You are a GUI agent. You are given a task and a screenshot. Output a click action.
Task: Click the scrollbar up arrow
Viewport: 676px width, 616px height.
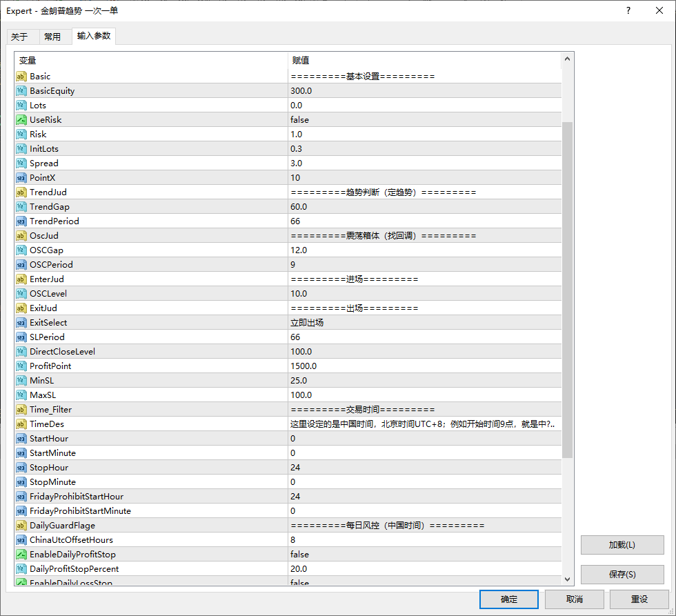pos(567,59)
